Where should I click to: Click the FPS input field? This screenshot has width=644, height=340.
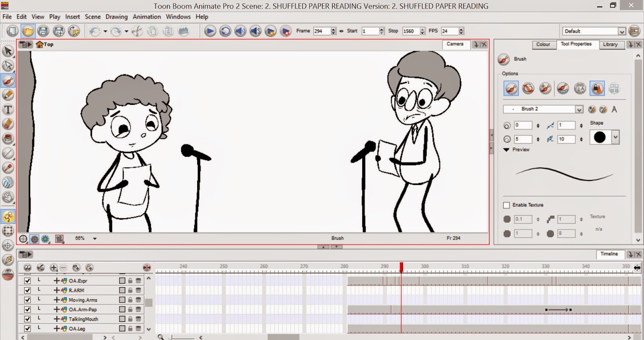coord(450,31)
